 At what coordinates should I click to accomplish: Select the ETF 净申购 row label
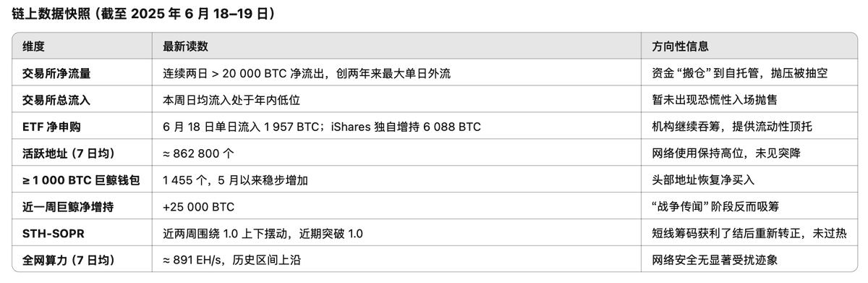(51, 127)
